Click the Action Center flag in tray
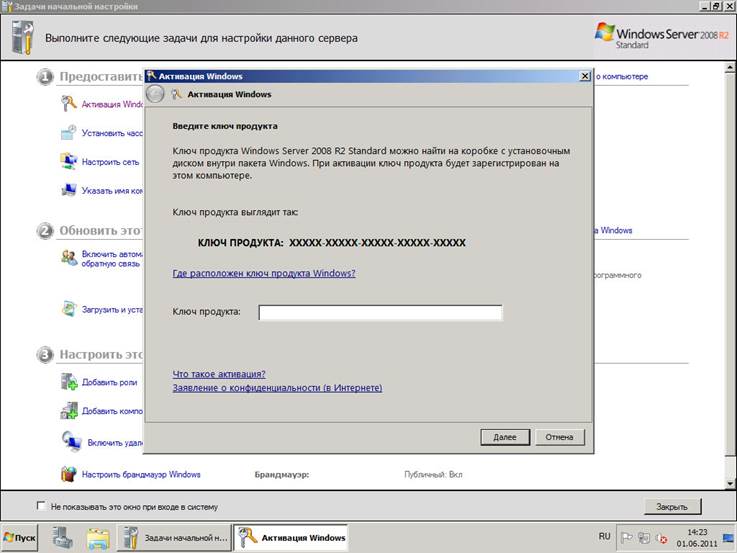 pos(626,537)
